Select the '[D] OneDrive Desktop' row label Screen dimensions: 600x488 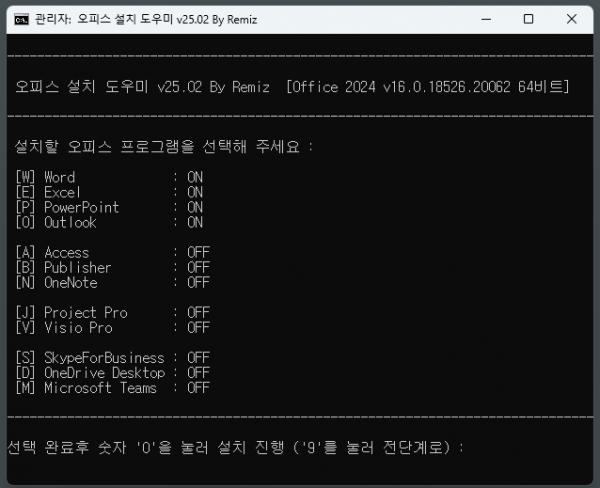click(90, 373)
